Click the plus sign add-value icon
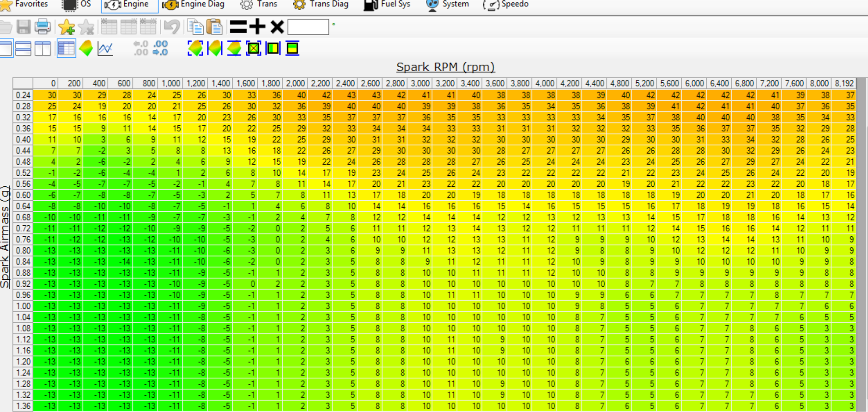 (x=257, y=27)
